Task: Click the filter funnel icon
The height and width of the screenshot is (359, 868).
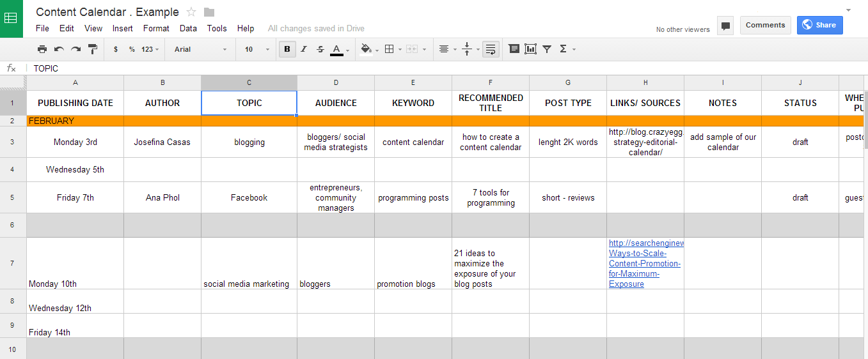Action: [547, 49]
